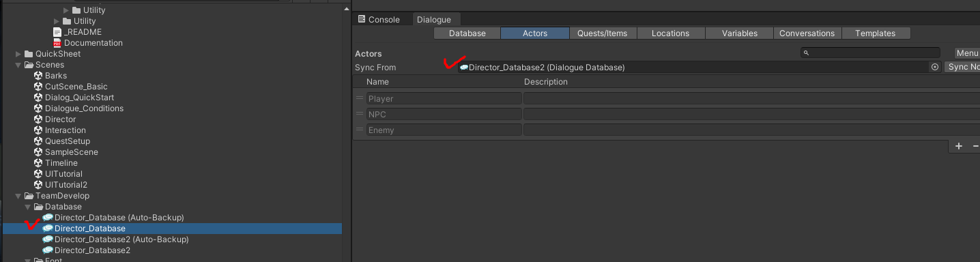Click the Player name field
This screenshot has height=262, width=980.
click(444, 98)
